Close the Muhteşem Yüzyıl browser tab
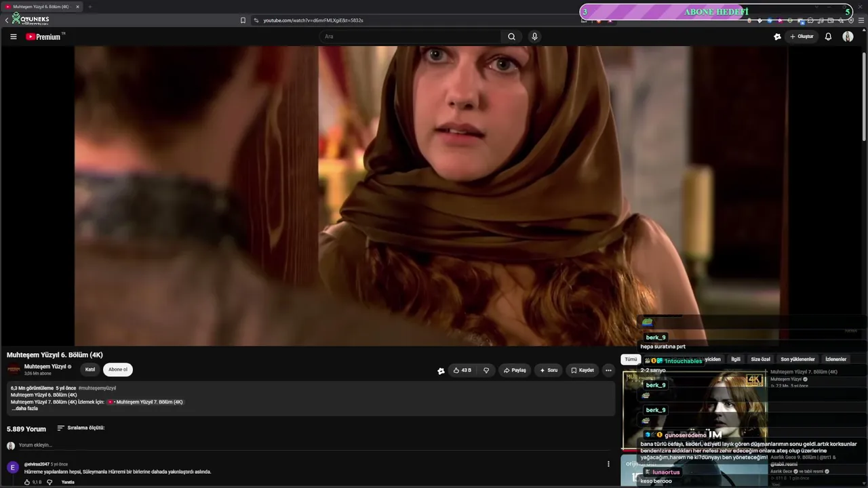The width and height of the screenshot is (868, 488). pos(77,7)
